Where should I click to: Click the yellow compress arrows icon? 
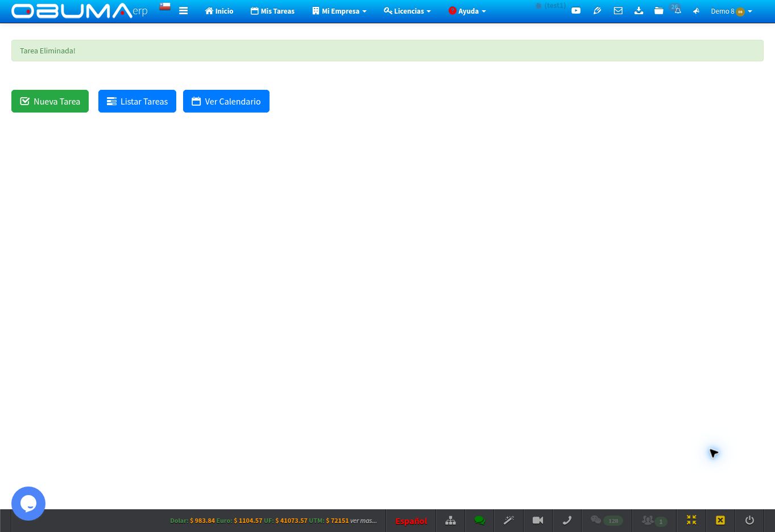tap(691, 521)
